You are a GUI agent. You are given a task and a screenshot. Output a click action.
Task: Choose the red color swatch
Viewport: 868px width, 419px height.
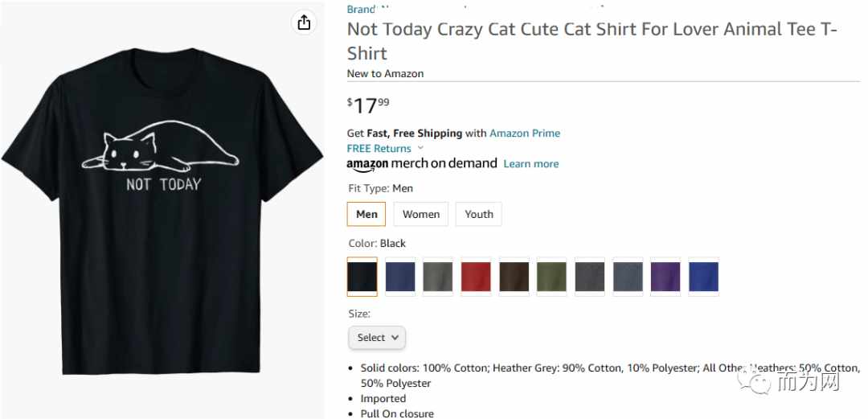coord(476,277)
